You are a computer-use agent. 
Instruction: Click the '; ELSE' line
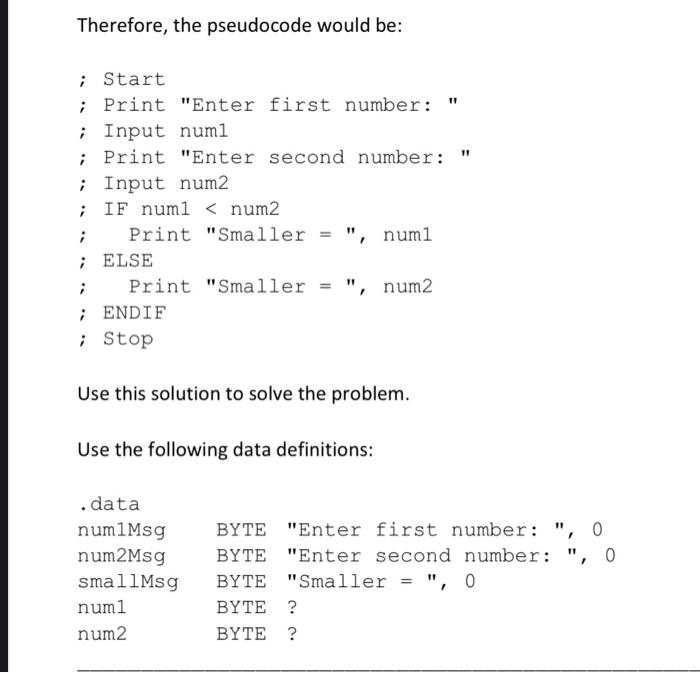coord(115,261)
